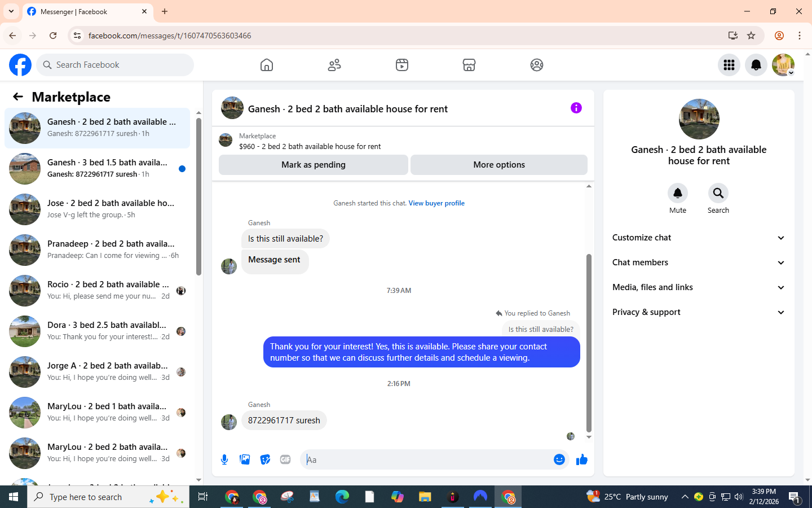Open the Windows notification center icon
Screen dimensions: 812x508
click(x=795, y=497)
